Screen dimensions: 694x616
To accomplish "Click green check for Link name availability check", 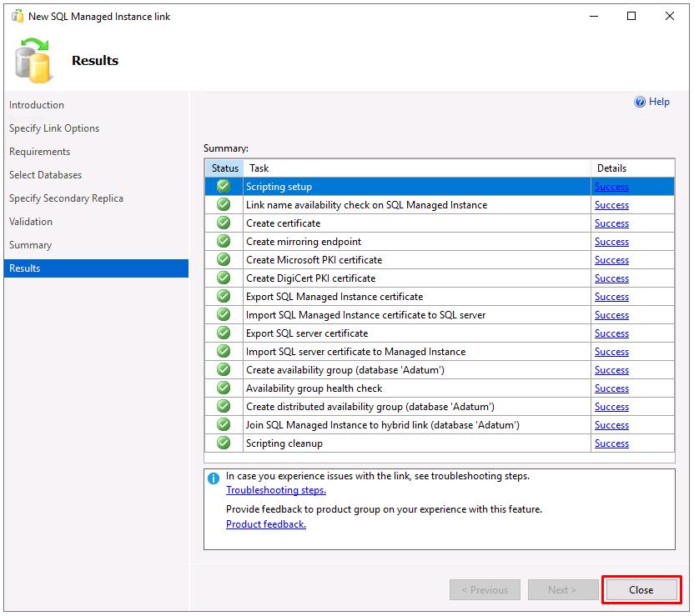I will [x=224, y=205].
